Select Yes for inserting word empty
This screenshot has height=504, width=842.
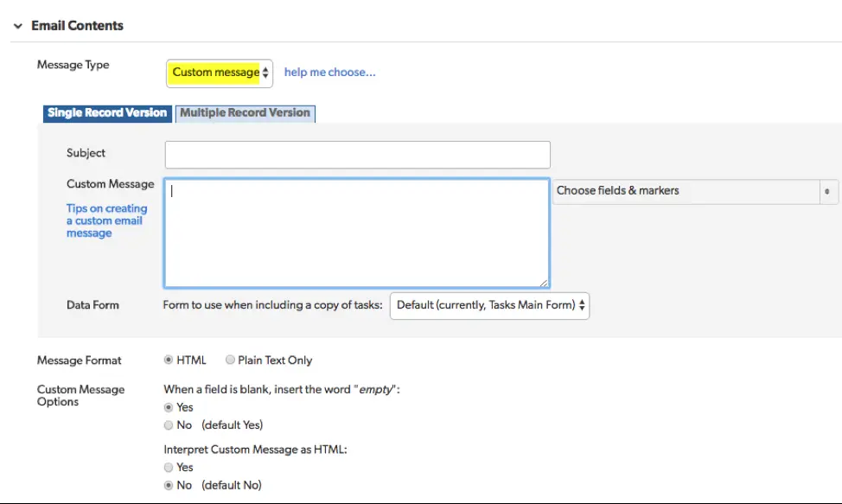click(x=169, y=407)
